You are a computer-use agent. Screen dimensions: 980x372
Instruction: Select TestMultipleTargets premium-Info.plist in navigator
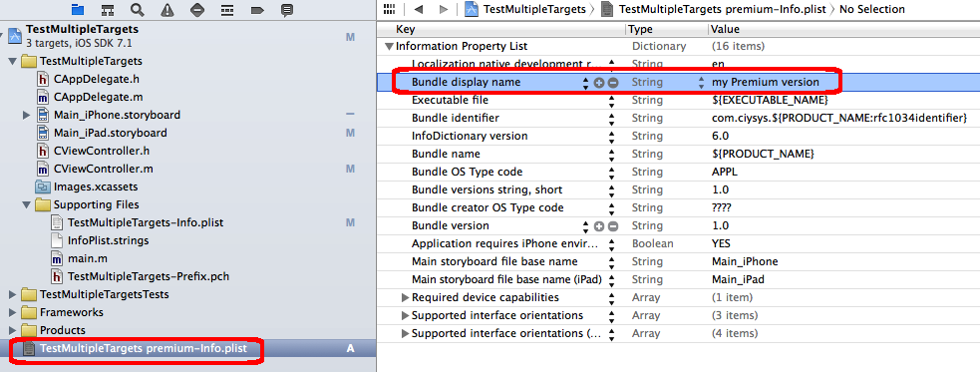[144, 348]
